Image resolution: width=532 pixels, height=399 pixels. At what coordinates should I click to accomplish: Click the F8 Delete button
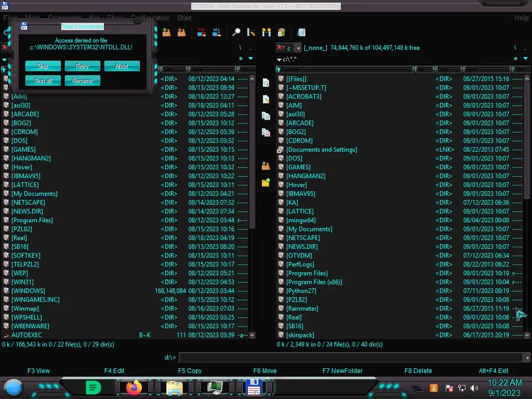[418, 371]
